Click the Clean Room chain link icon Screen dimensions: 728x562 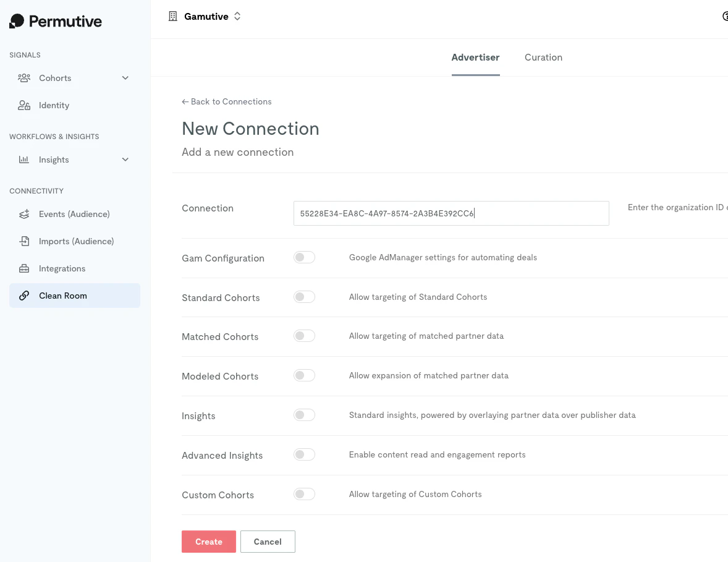pos(24,296)
